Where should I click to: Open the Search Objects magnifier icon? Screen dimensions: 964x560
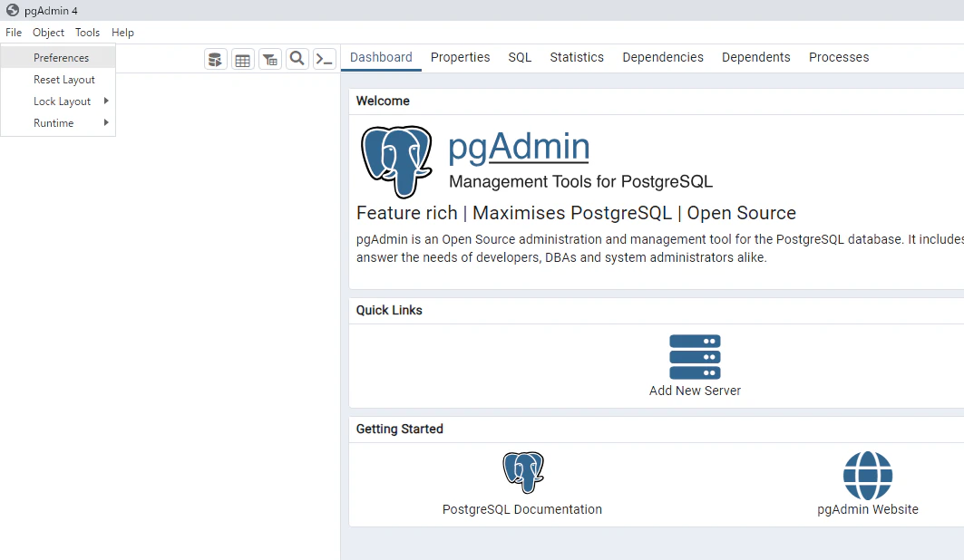(x=297, y=60)
